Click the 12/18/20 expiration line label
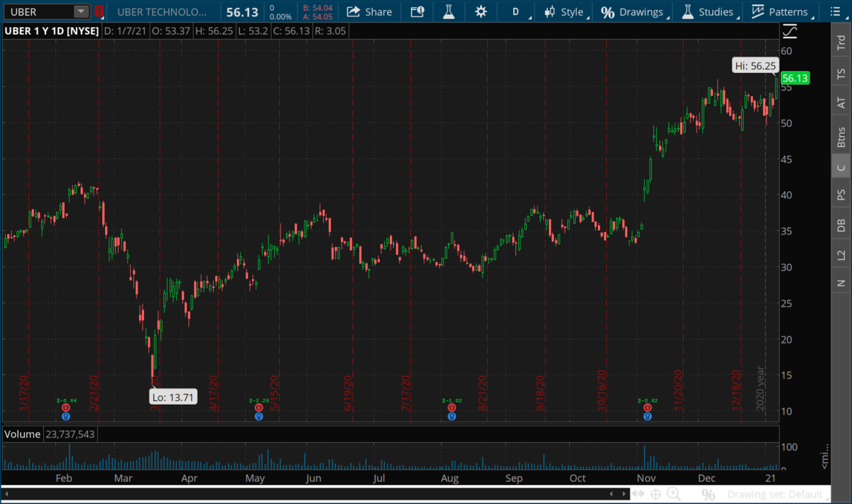Viewport: 852px width, 504px height. click(x=736, y=389)
